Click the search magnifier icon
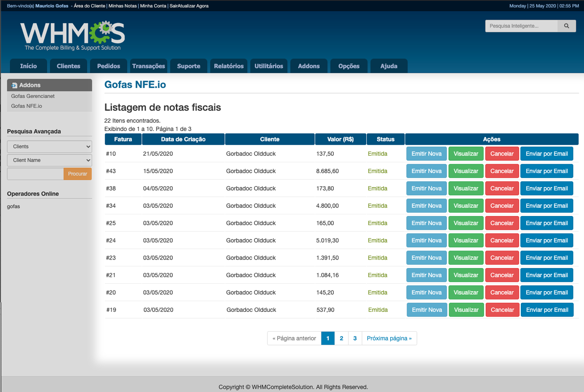Viewport: 584px width, 392px height. click(x=566, y=26)
